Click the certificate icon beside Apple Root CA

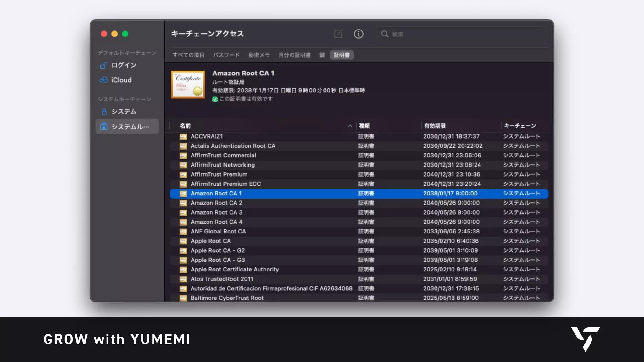click(x=183, y=241)
